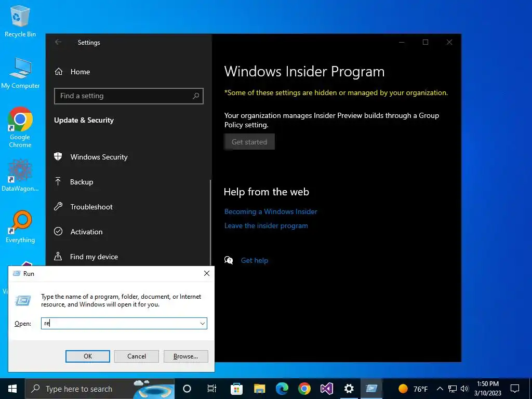Click the Home icon in Settings sidebar
This screenshot has height=399, width=532.
[59, 72]
